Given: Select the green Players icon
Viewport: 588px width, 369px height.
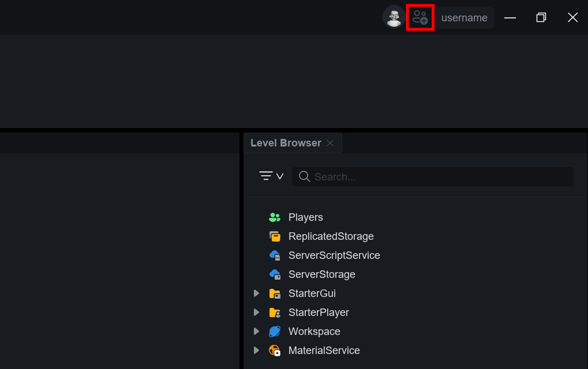Looking at the screenshot, I should coord(275,217).
